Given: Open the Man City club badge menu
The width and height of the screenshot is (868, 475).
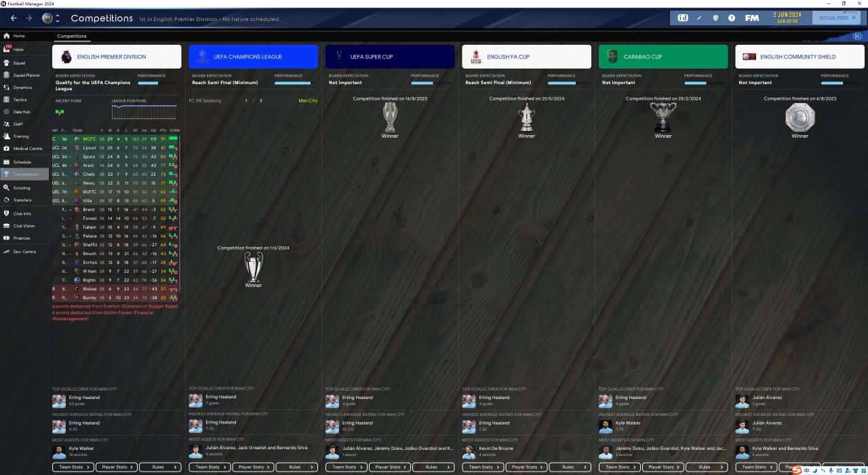Looking at the screenshot, I should 47,18.
